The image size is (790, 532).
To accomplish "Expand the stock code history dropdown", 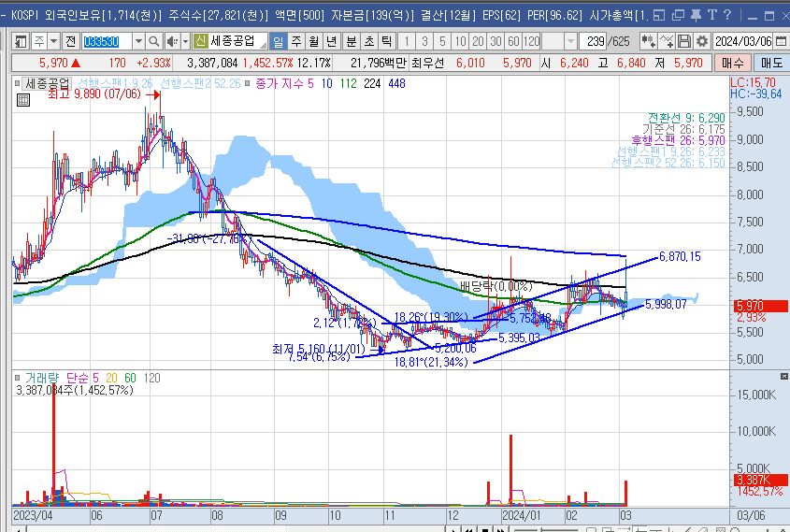I will (x=138, y=41).
